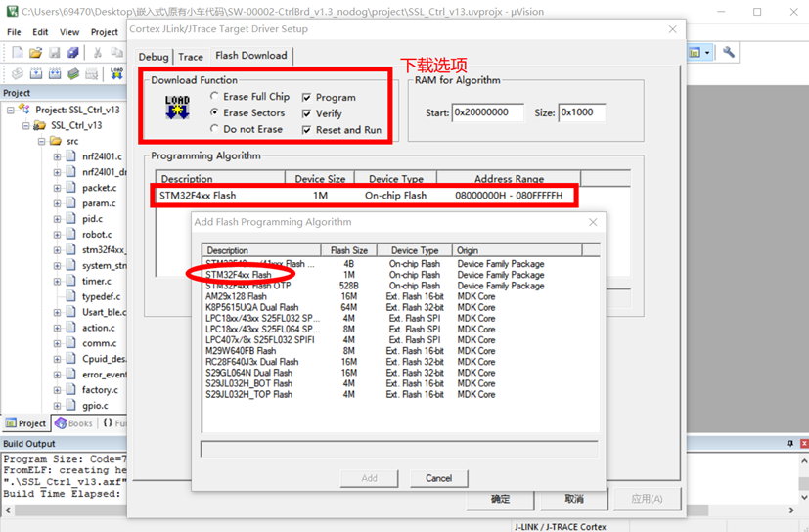This screenshot has height=532, width=809.
Task: Expand the nrf24l01.c tree node
Action: pyautogui.click(x=57, y=156)
